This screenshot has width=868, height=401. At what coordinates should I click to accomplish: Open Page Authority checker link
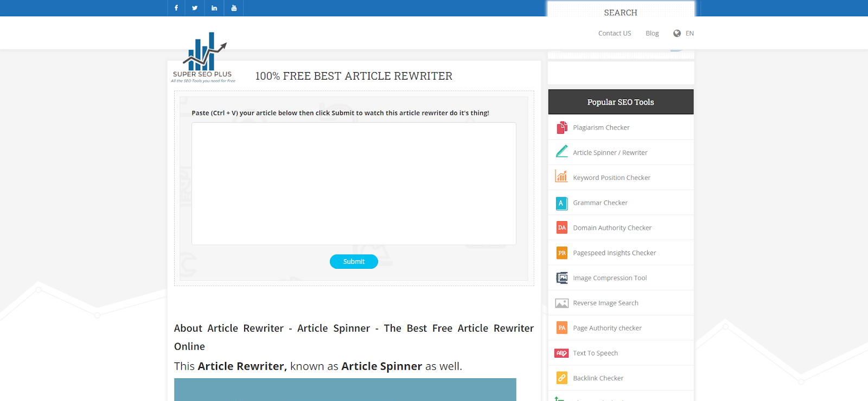607,328
